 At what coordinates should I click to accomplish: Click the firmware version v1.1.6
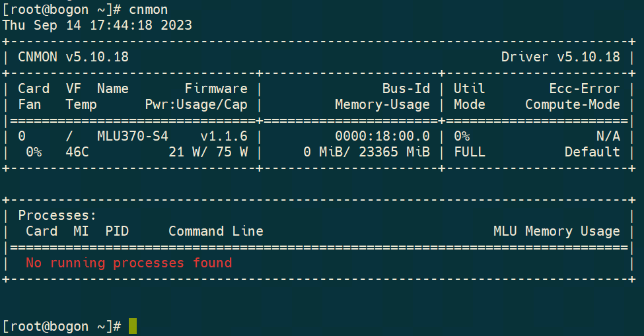224,136
